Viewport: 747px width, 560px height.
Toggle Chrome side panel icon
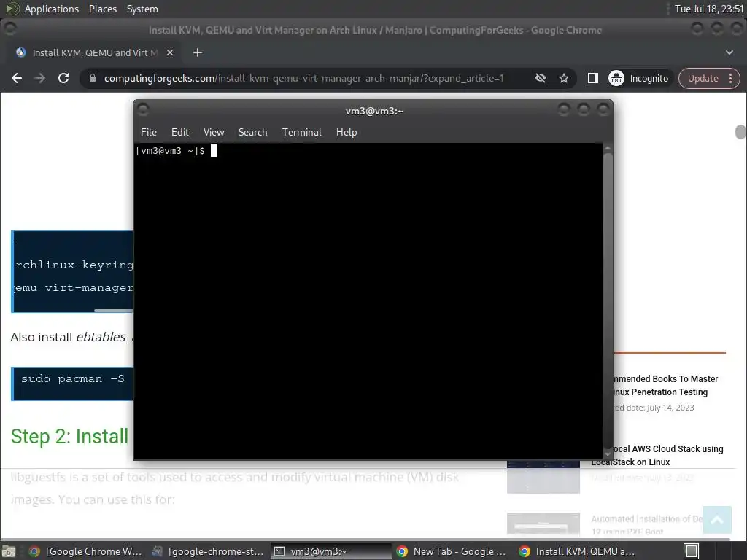[592, 78]
